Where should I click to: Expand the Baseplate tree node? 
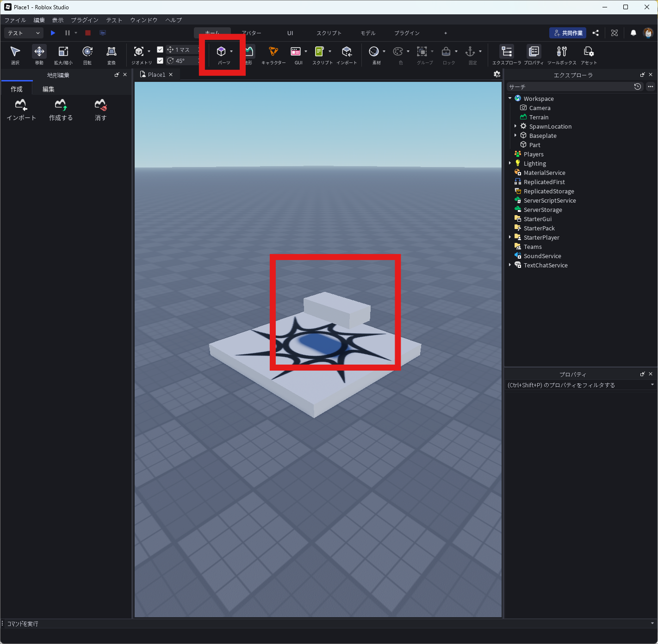(515, 136)
